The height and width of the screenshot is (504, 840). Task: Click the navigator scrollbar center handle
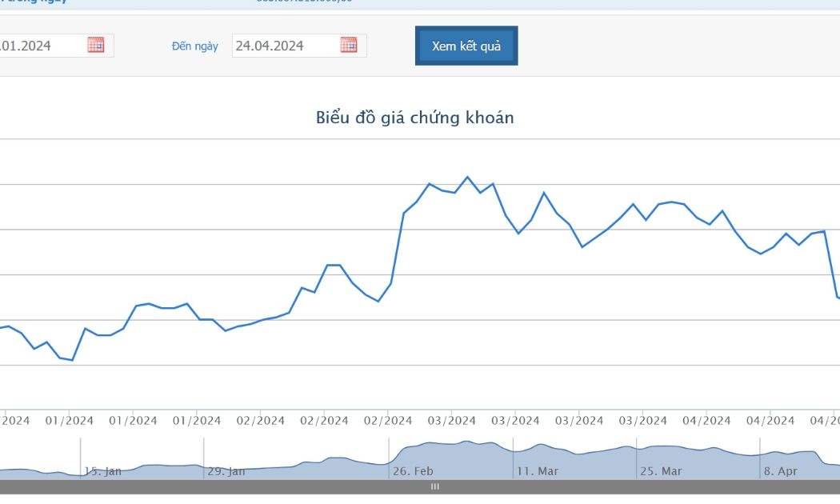point(435,486)
